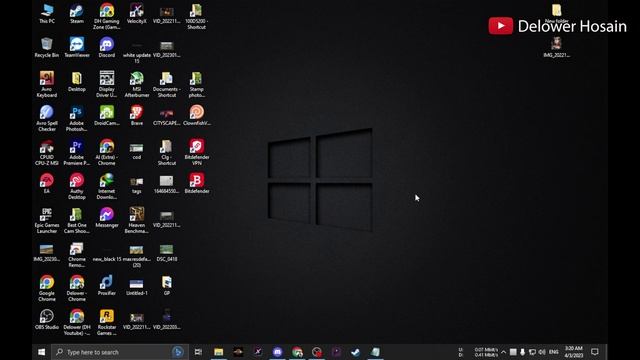Select the Best One Cam Shoot folder shortcut
Image resolution: width=640 pixels, height=360 pixels.
coord(77,220)
